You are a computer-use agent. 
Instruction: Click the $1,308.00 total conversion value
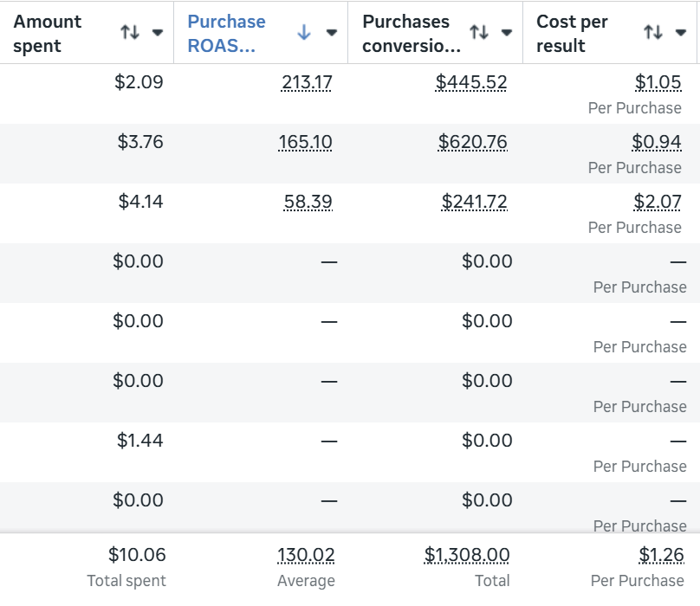[x=467, y=555]
